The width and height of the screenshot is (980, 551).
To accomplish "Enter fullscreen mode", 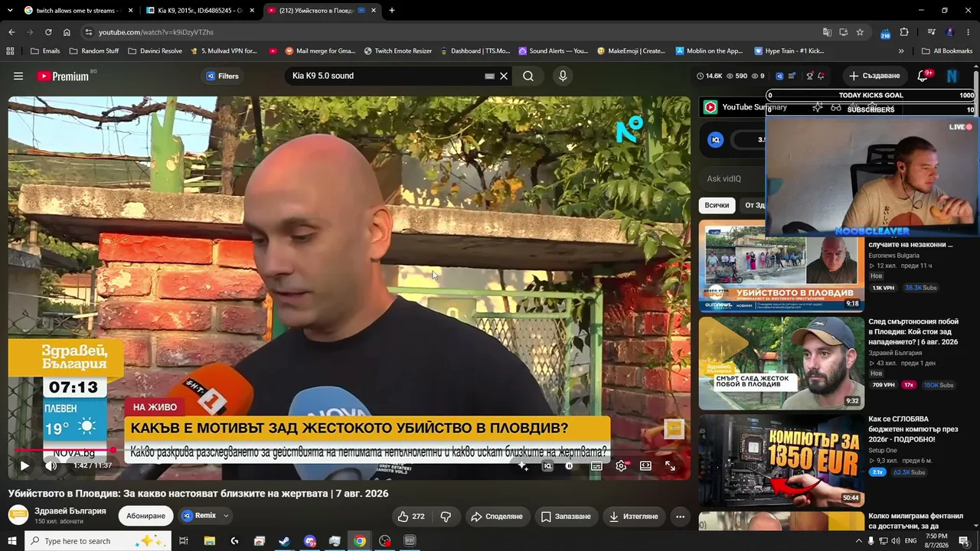I will [670, 465].
